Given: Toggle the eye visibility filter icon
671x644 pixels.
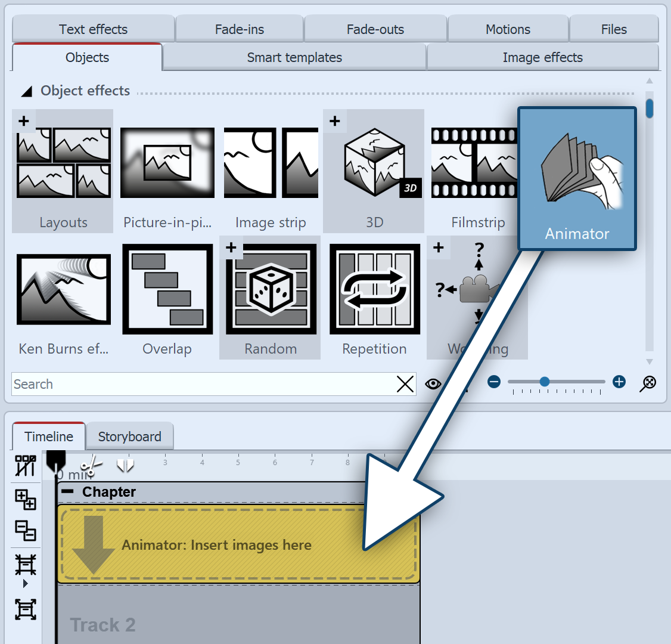Looking at the screenshot, I should tap(433, 384).
